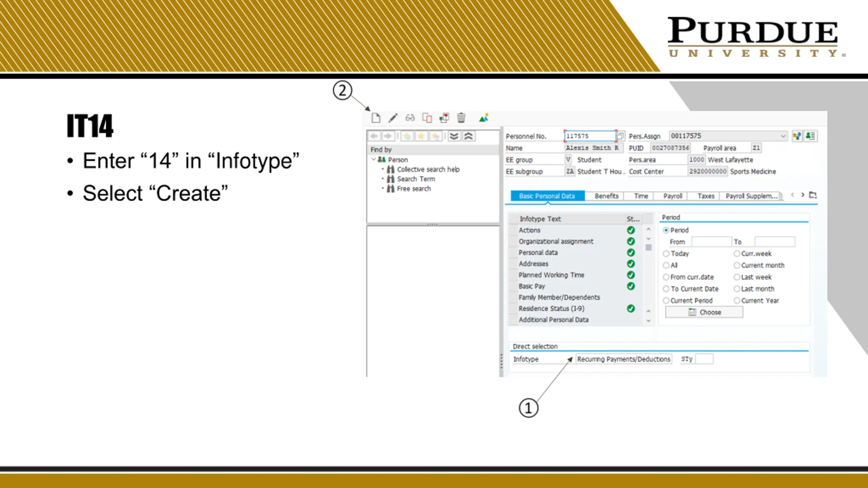Select the All radio button

666,265
